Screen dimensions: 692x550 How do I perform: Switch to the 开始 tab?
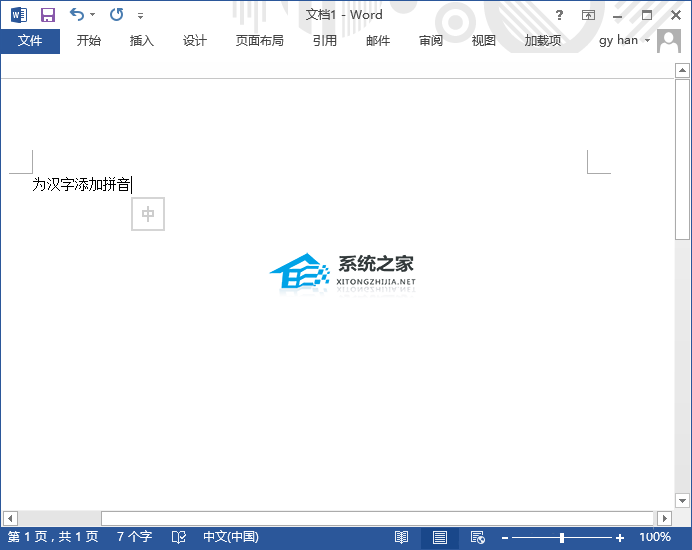[x=89, y=41]
